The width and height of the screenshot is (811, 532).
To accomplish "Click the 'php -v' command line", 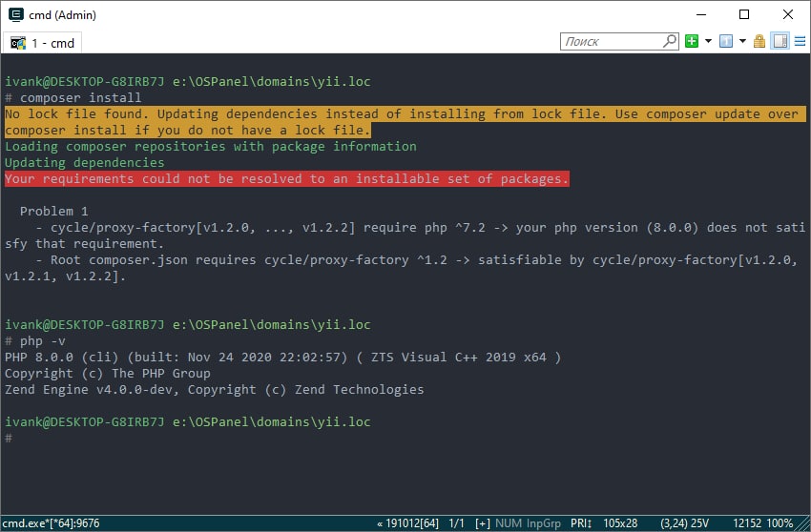I will (35, 341).
